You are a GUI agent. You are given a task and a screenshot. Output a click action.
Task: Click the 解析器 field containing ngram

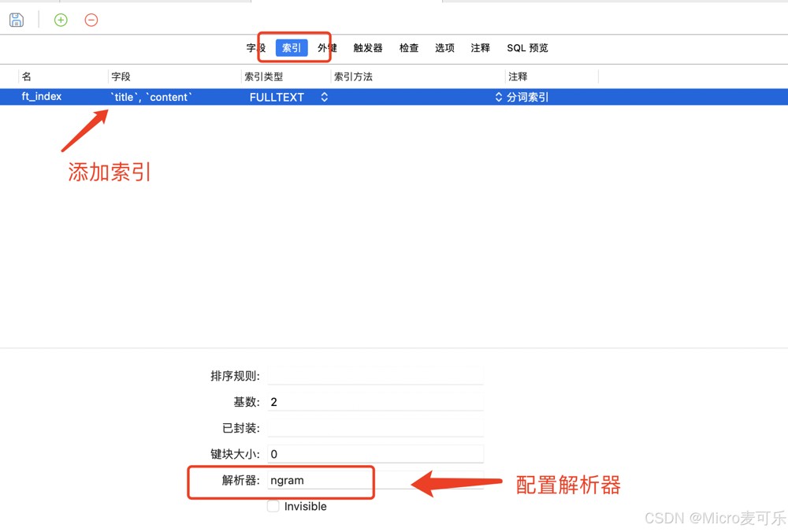375,480
